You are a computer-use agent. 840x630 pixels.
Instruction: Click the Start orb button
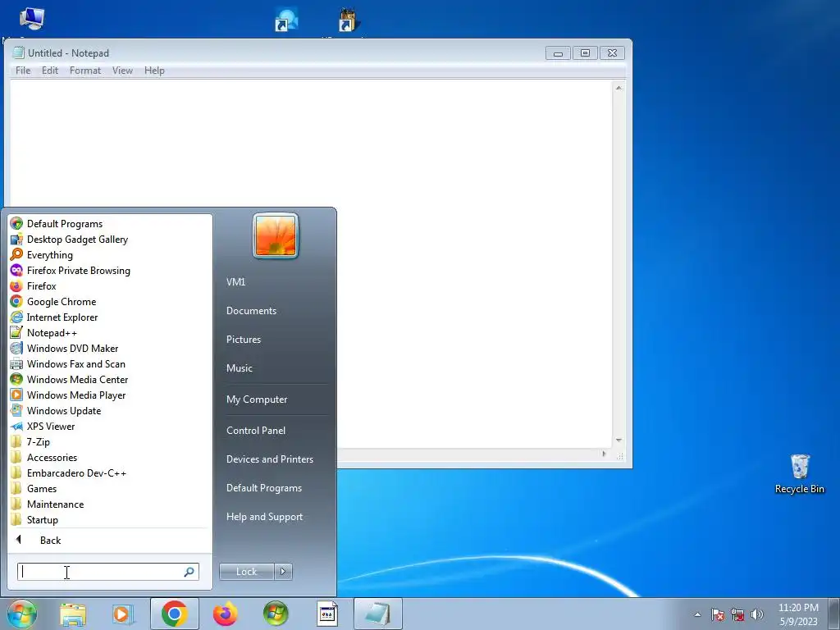[22, 614]
